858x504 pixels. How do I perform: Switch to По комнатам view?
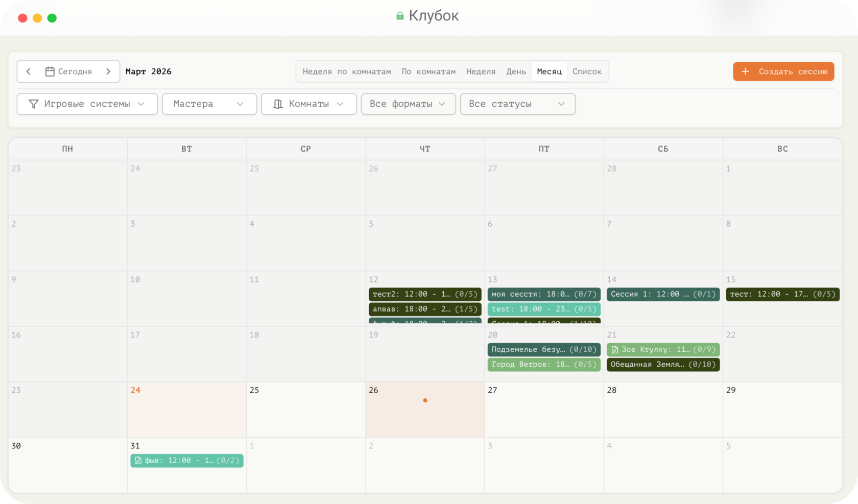[428, 71]
